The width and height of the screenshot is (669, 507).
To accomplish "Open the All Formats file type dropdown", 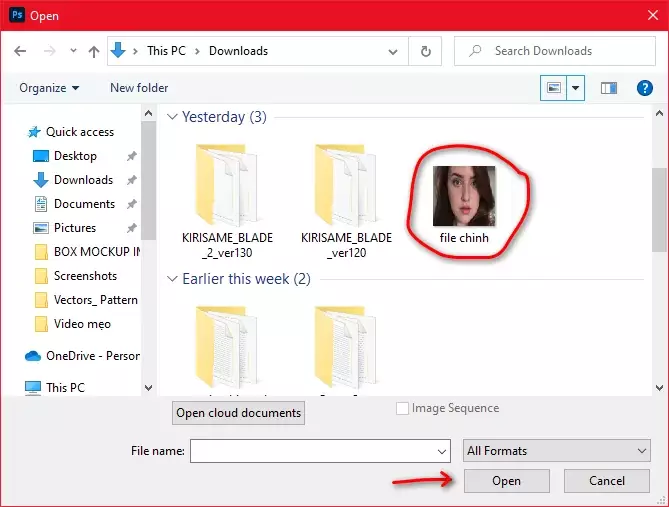I will coord(556,451).
